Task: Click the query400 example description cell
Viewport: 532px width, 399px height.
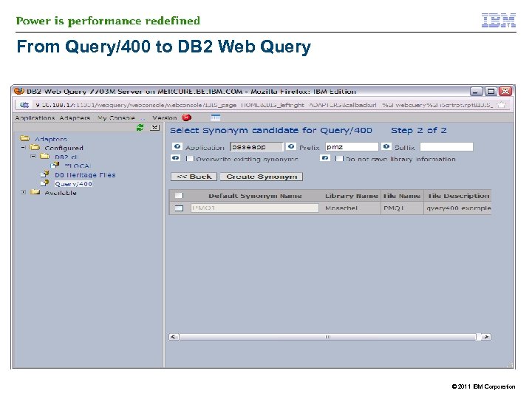Action: [x=458, y=208]
